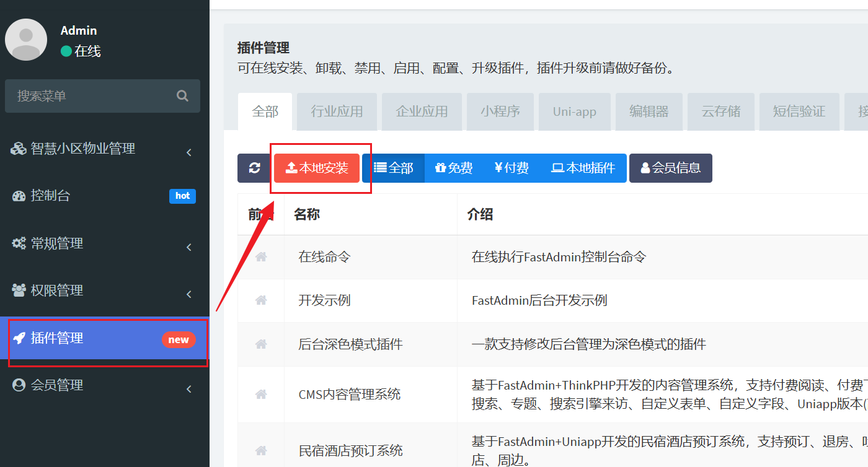Show only 本地插件
868x467 pixels.
click(x=583, y=168)
